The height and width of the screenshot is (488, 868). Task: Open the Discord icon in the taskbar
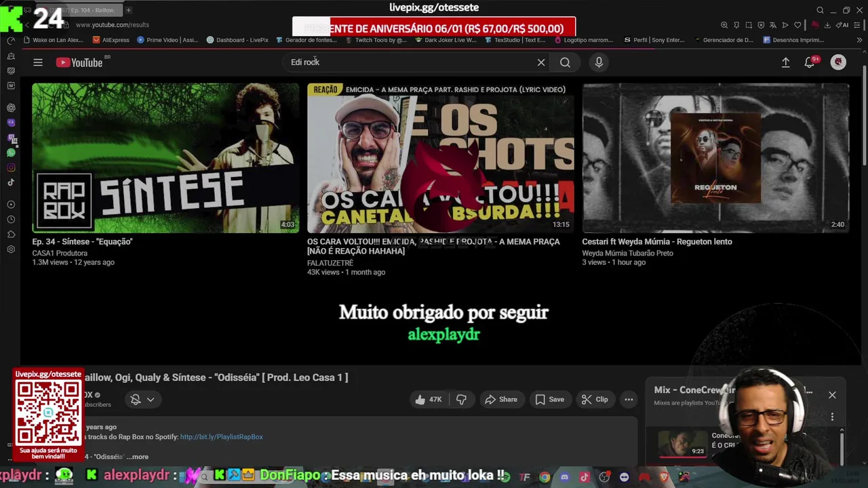click(564, 477)
